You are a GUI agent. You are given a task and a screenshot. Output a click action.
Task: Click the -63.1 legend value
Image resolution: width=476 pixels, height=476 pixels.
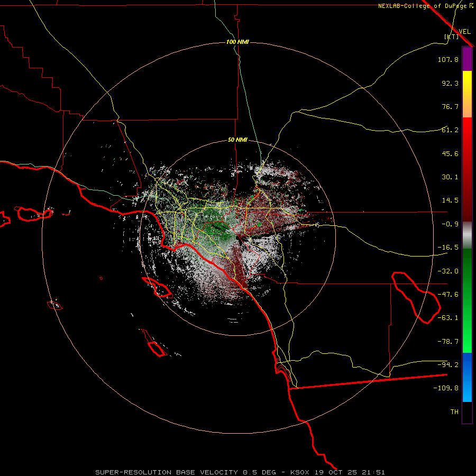point(448,318)
